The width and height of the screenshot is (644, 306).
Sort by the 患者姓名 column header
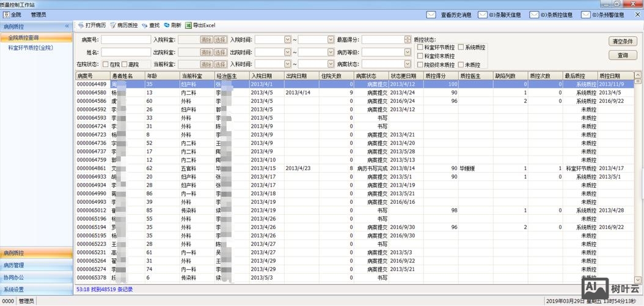(x=127, y=76)
